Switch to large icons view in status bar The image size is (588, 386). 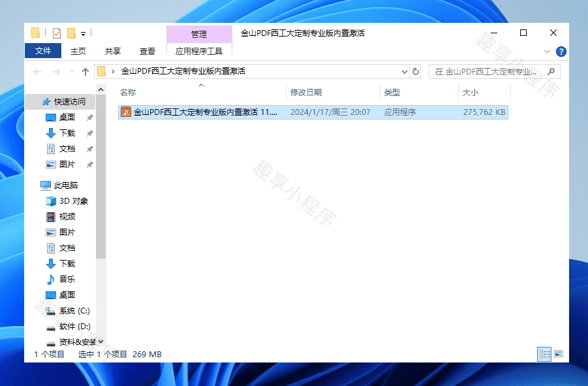[559, 354]
